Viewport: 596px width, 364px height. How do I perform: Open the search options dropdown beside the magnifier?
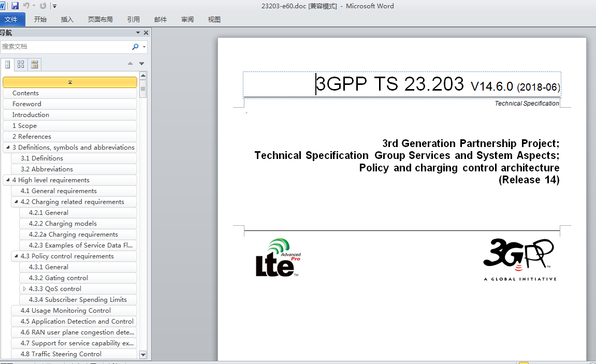[x=144, y=47]
